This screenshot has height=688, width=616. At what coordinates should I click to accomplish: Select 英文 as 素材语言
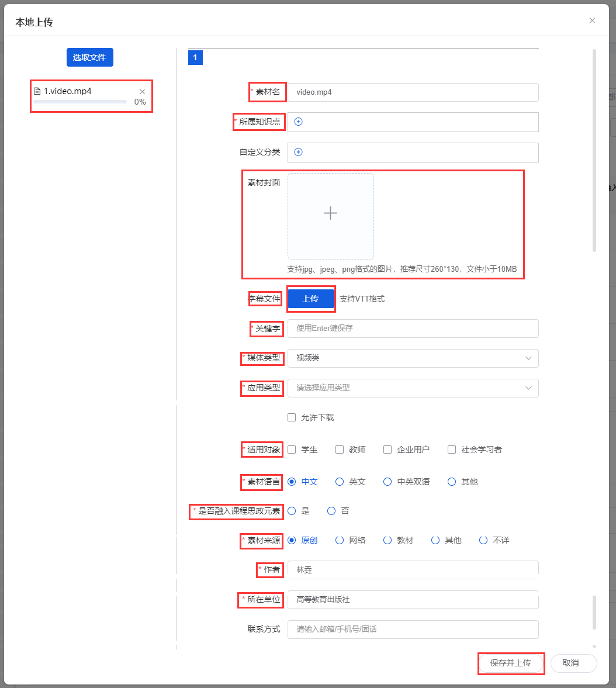point(340,482)
